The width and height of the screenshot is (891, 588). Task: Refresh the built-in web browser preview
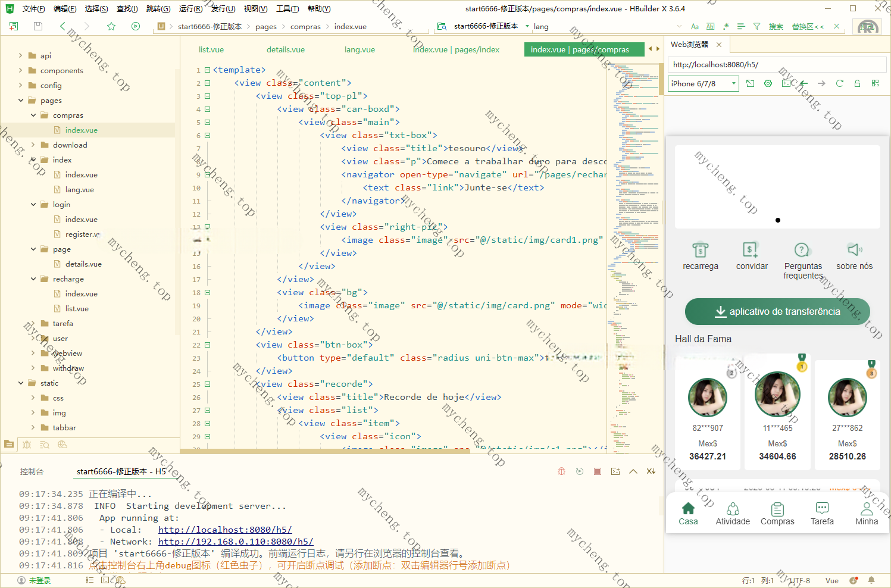[839, 83]
